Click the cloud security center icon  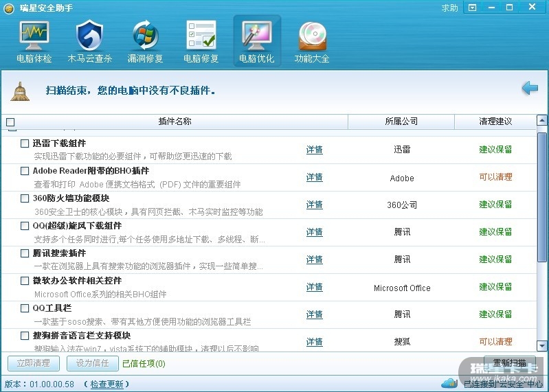click(449, 383)
